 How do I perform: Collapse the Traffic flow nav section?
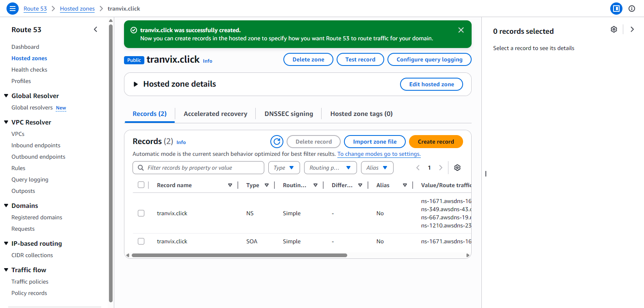(x=6, y=270)
